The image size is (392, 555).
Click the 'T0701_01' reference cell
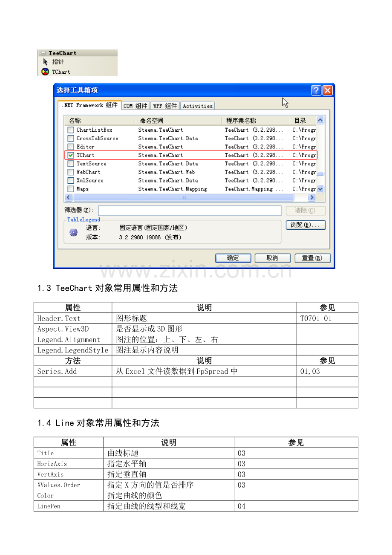coord(327,318)
